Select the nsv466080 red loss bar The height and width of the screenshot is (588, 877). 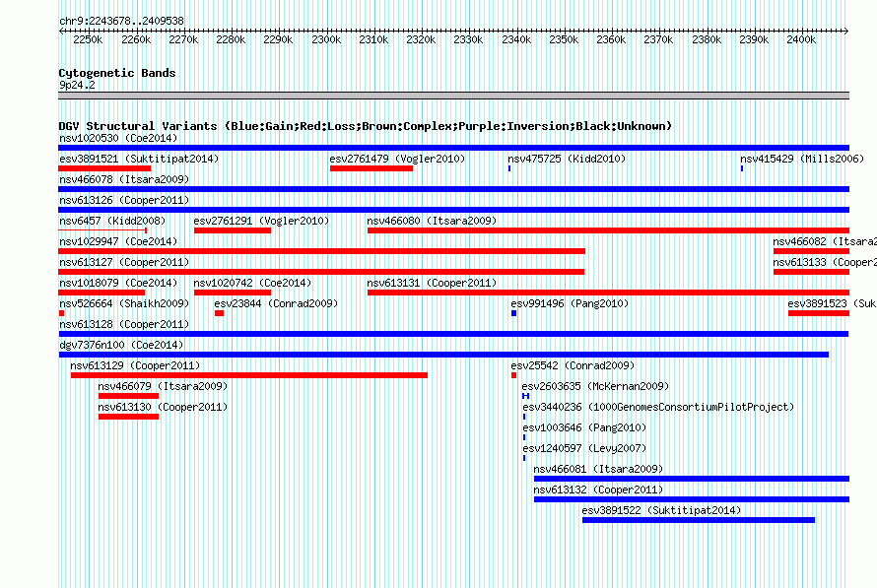[x=609, y=230]
